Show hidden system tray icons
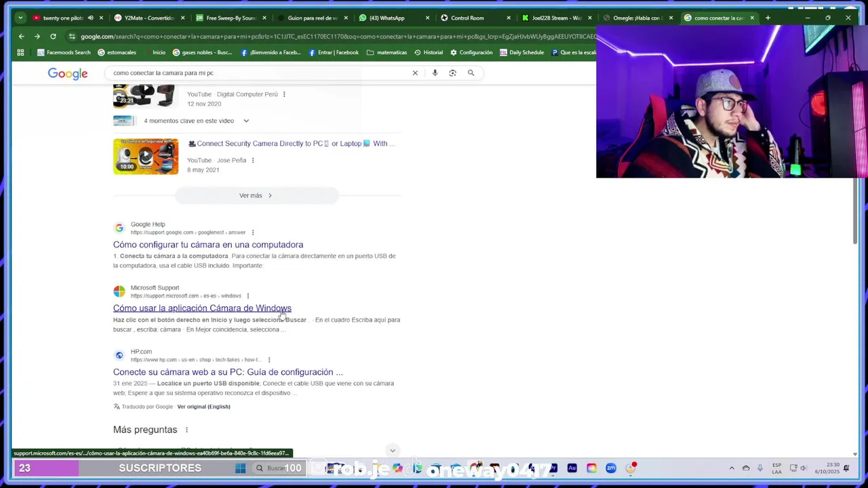The image size is (868, 488). 731,468
